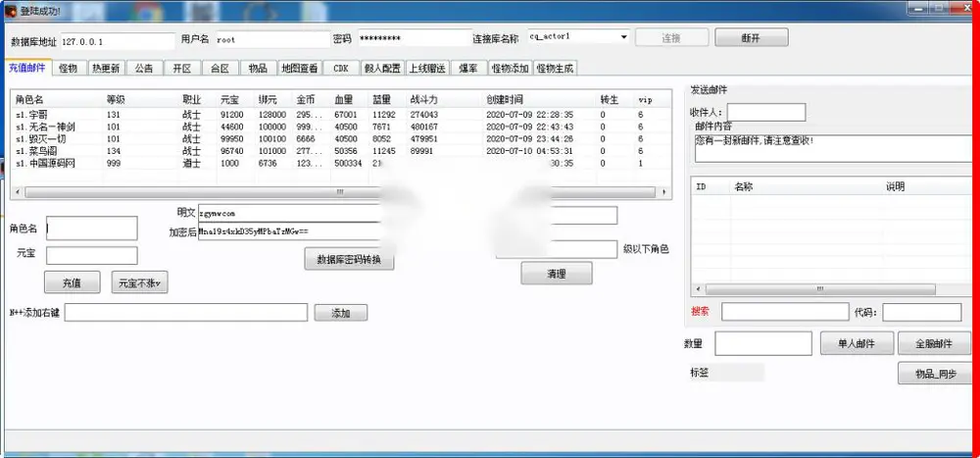Select the row s1.无名一神剑

[x=341, y=127]
